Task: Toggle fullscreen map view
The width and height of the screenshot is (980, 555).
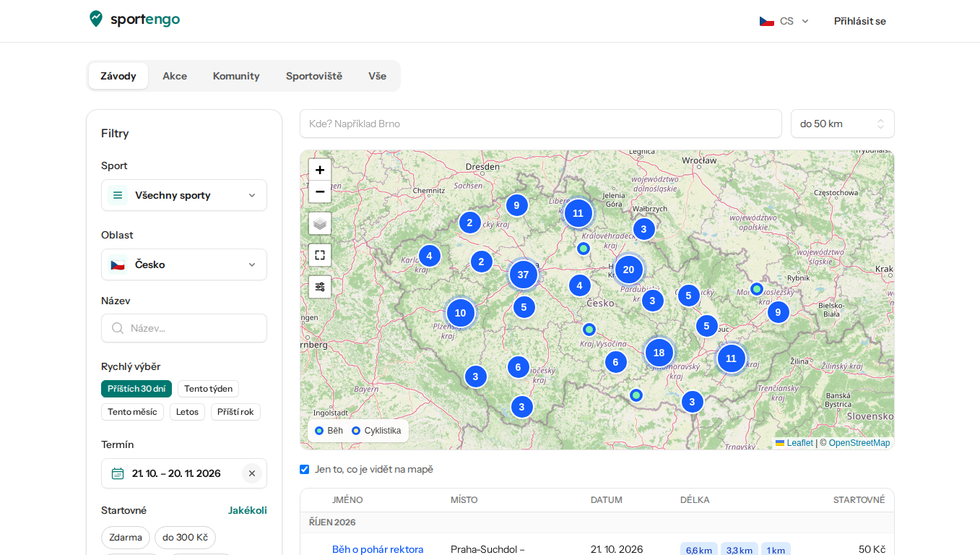Action: 320,255
